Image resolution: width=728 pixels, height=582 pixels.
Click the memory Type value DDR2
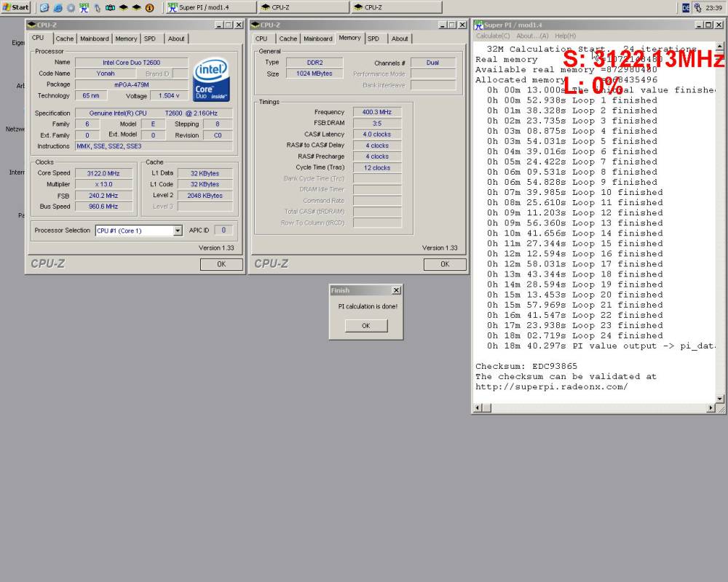[314, 62]
